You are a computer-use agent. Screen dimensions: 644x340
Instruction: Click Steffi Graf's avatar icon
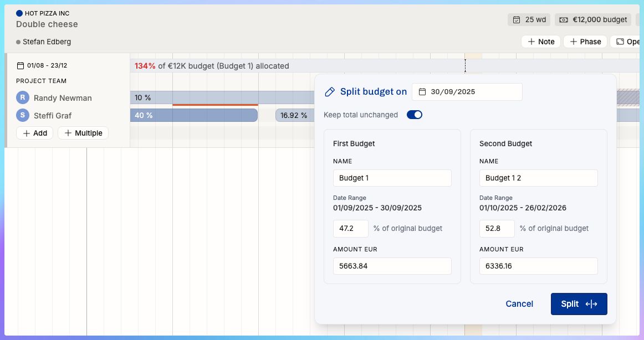tap(23, 115)
